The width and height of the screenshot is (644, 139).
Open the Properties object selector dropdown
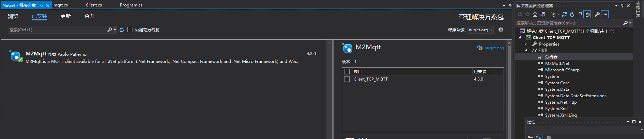(642, 130)
